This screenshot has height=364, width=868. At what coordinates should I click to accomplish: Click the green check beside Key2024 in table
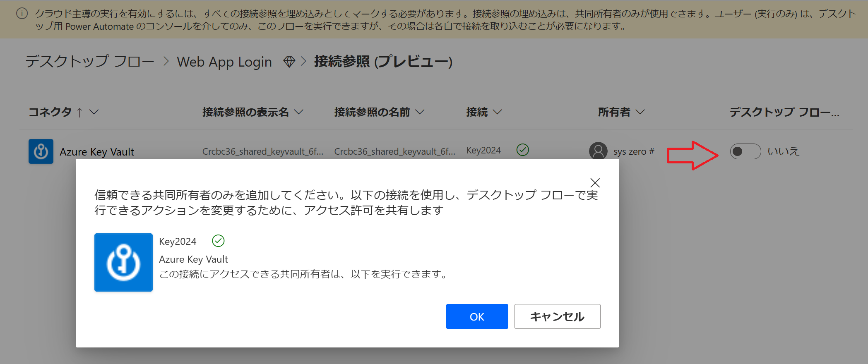[x=523, y=150]
